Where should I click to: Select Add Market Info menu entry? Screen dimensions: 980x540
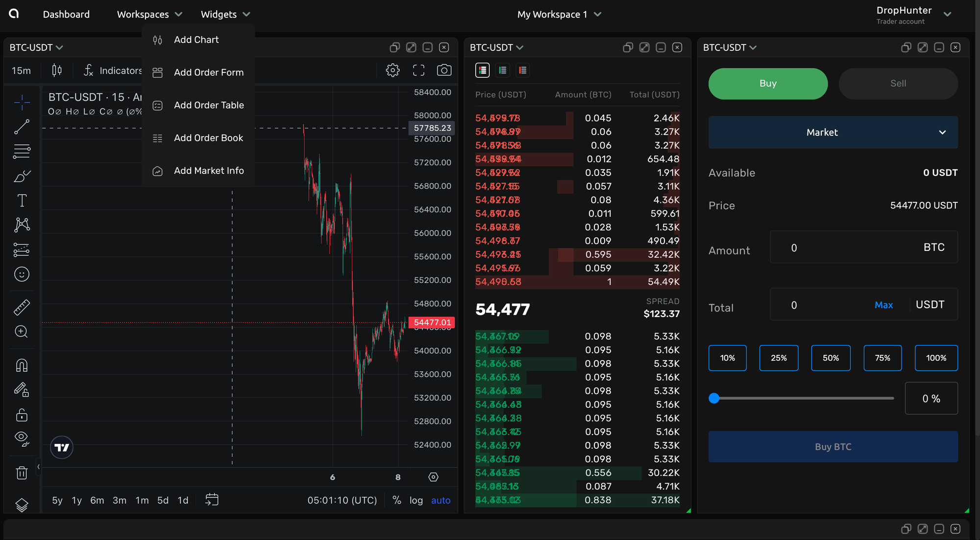pyautogui.click(x=209, y=171)
